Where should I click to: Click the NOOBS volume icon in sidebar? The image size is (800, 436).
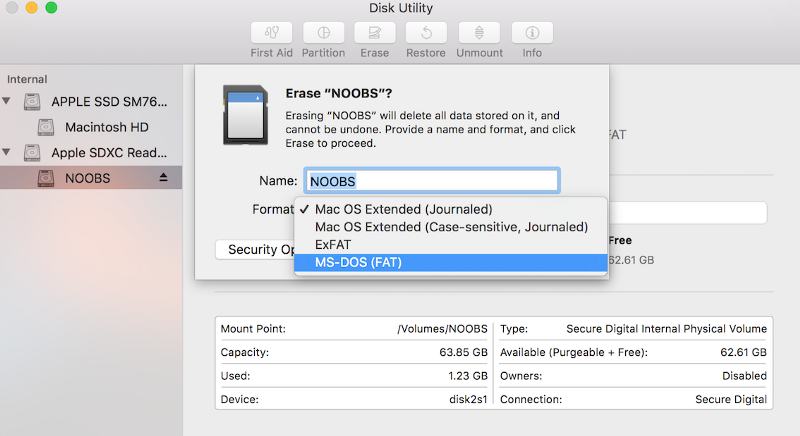(x=46, y=178)
